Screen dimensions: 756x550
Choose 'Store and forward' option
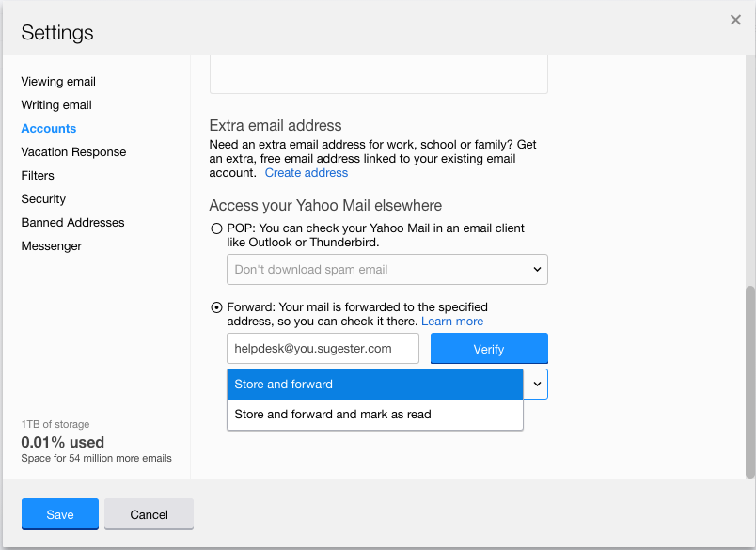click(x=374, y=385)
